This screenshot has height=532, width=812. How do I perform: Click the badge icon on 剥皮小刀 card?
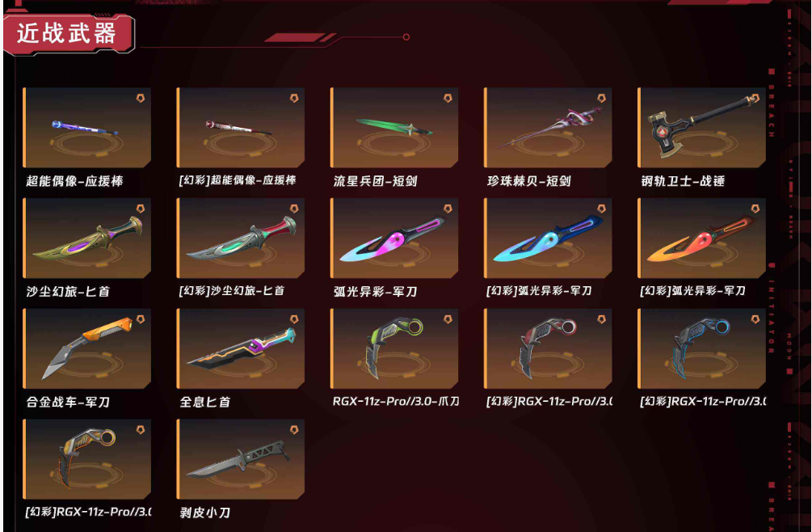coord(294,430)
